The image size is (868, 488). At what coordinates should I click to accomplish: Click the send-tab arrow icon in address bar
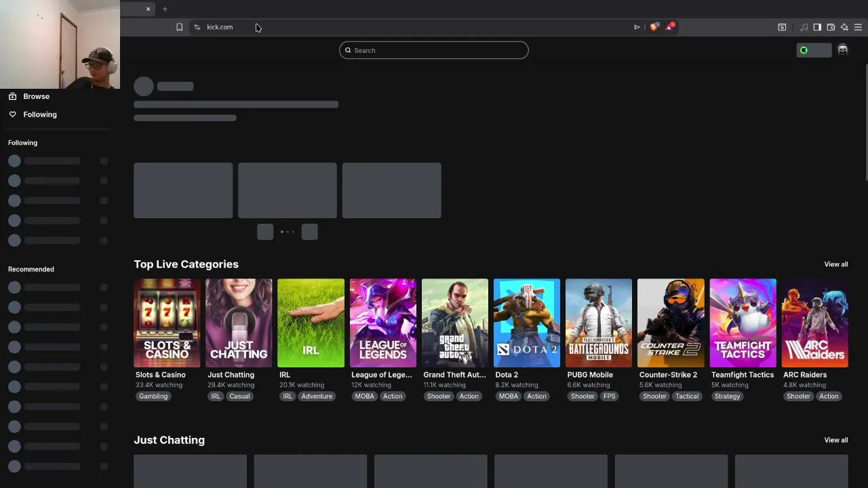click(637, 27)
